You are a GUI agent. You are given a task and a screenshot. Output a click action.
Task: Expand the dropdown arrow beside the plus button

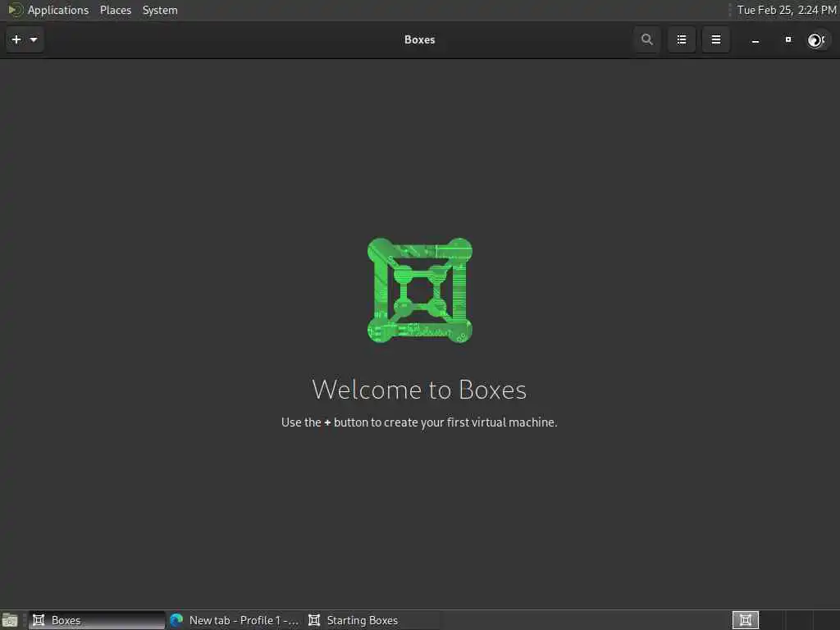[x=34, y=39]
